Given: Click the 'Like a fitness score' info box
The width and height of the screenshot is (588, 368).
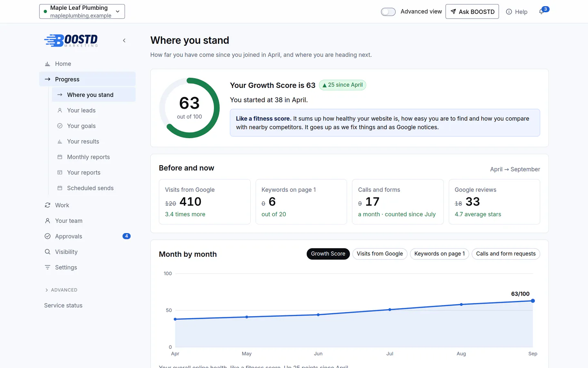Looking at the screenshot, I should point(385,123).
